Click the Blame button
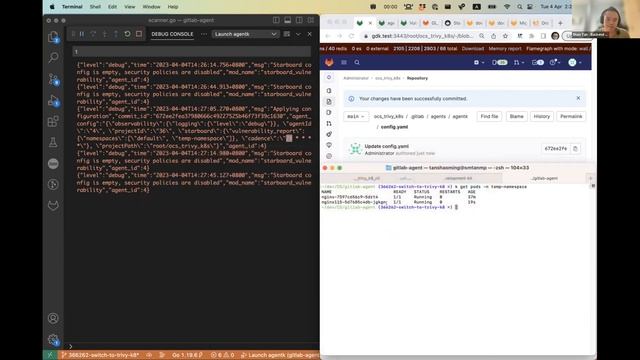 tap(516, 116)
